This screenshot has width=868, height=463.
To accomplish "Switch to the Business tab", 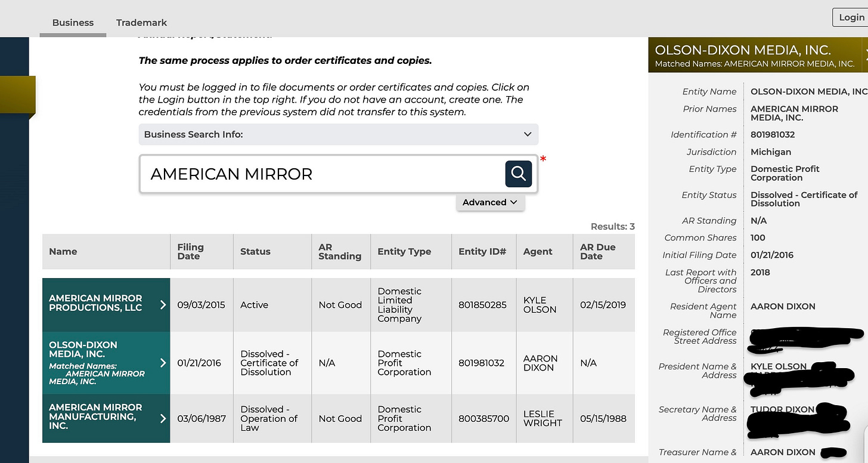I will point(73,23).
